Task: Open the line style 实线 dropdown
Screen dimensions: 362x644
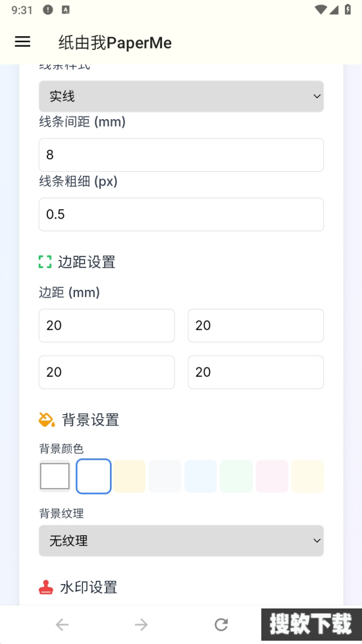Action: (182, 96)
